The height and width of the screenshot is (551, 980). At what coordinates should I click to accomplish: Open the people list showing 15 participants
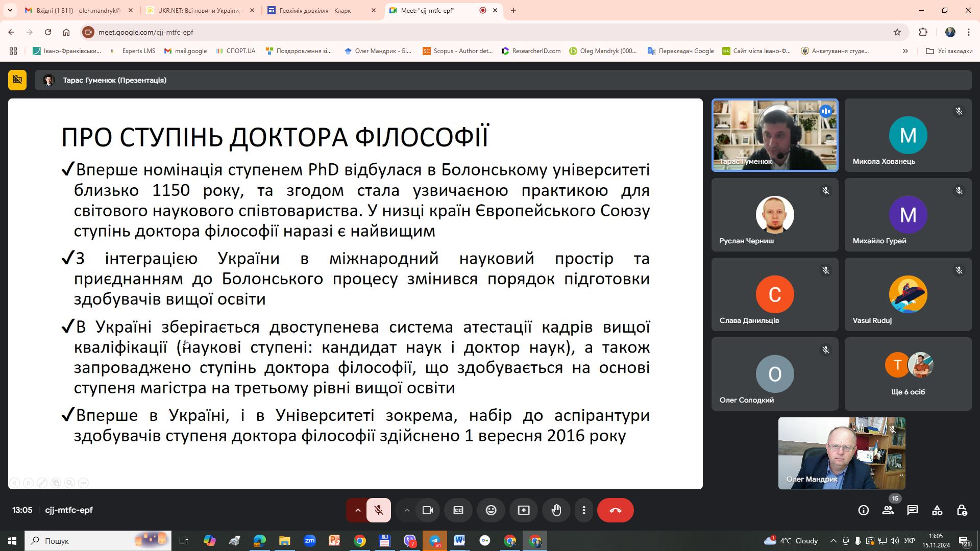click(x=889, y=510)
